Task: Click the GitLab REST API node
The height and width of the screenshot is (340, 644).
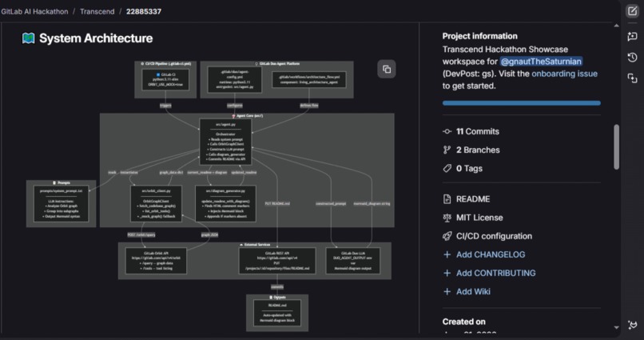Action: (x=277, y=261)
